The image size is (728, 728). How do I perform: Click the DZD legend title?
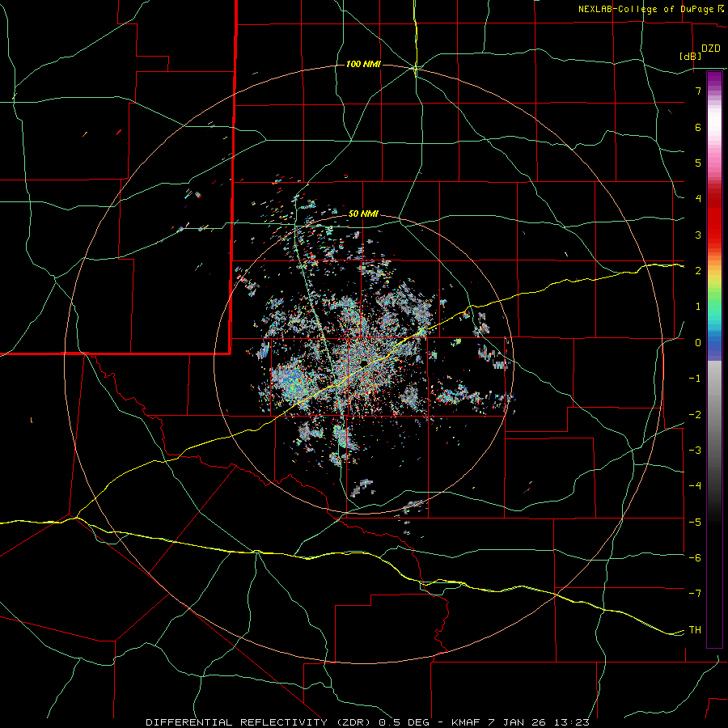coord(711,49)
